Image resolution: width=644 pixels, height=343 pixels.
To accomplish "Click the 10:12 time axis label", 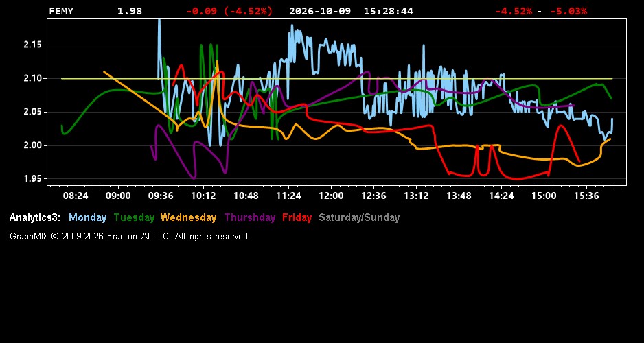I will [x=203, y=196].
